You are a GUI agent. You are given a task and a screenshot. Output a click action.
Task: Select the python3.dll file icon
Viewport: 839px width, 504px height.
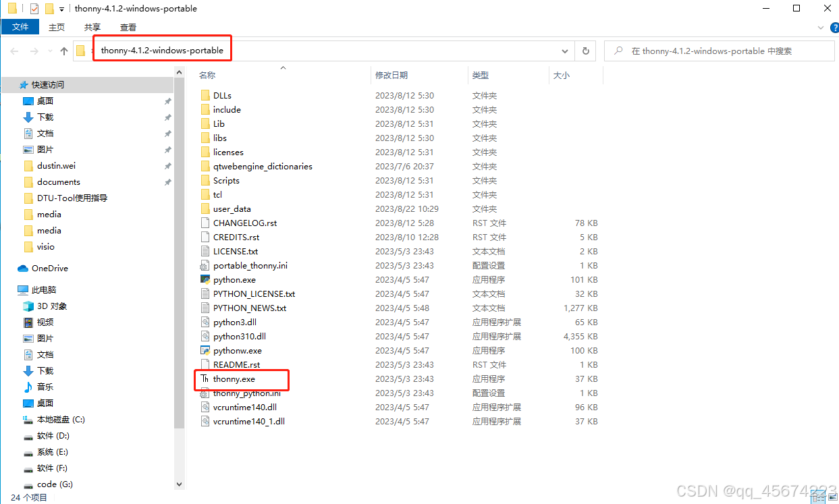coord(205,322)
